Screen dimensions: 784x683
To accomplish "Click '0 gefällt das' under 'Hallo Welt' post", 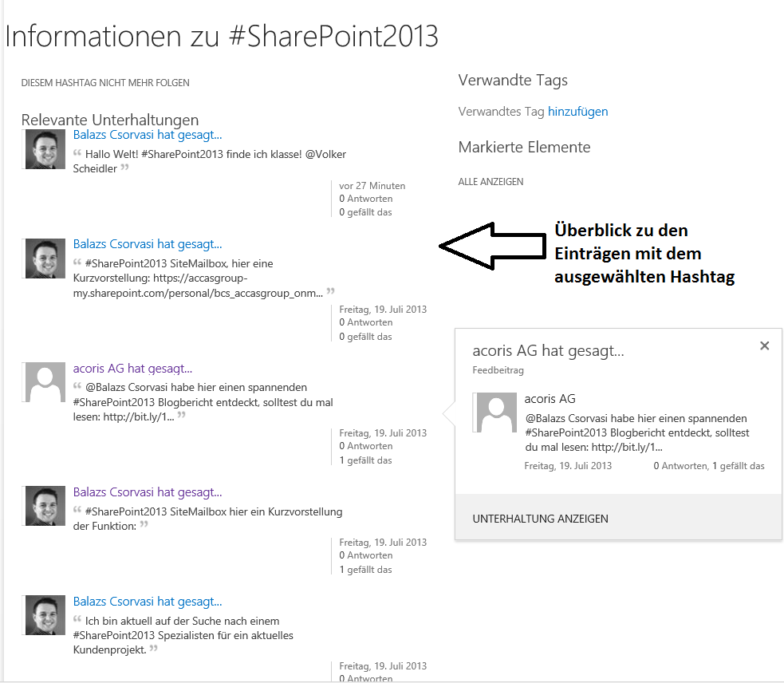I will click(365, 212).
